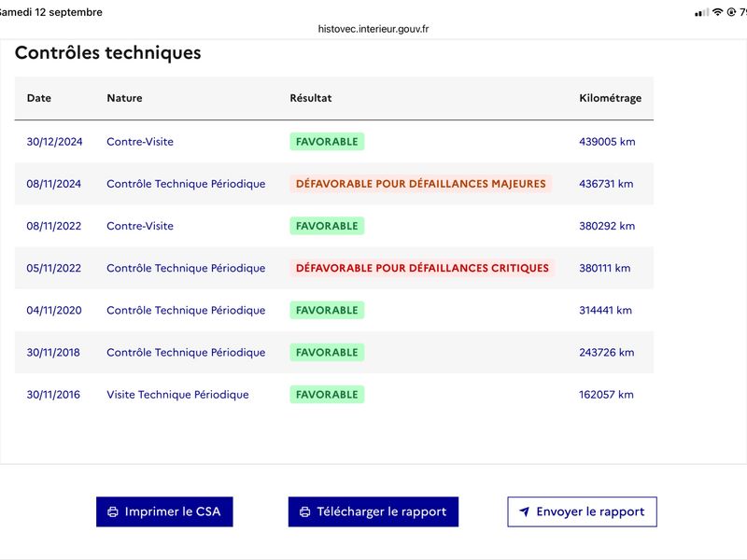Tap the histovec.interieur.gouv.fr address bar
Screen dimensions: 747x560
pos(373,29)
